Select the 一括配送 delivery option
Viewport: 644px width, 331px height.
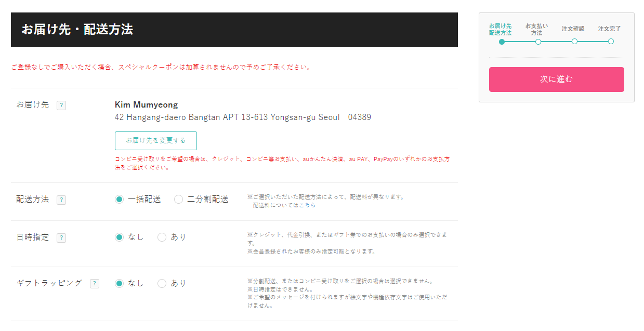120,200
